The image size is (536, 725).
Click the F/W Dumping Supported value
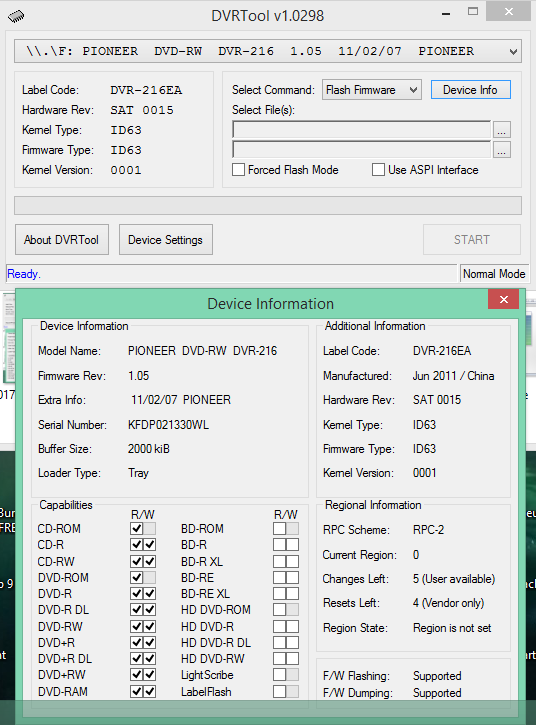[437, 693]
